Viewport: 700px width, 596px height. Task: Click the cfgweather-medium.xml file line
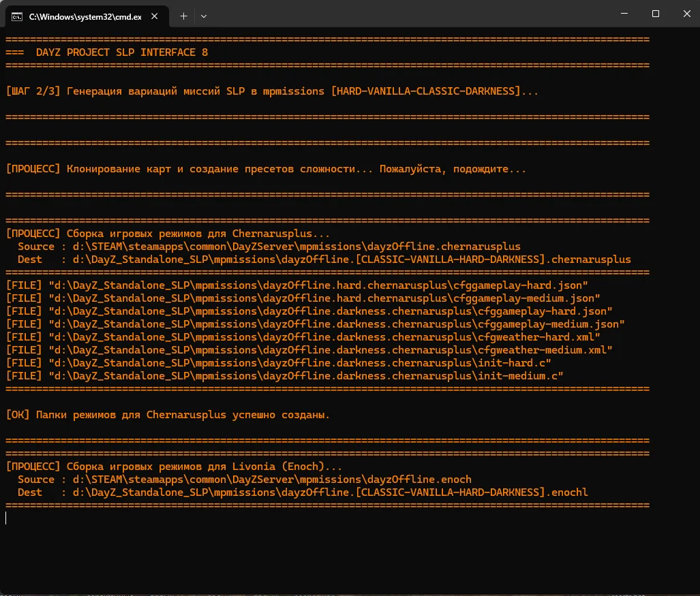pos(309,350)
